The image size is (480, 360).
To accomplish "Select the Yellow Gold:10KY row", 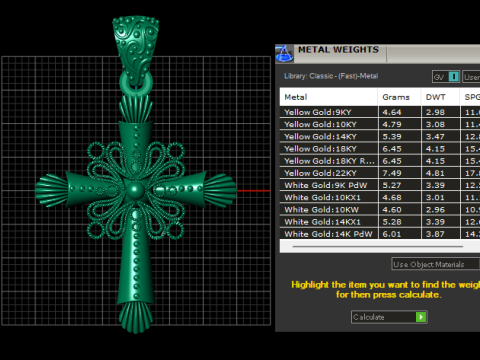I will (x=380, y=124).
